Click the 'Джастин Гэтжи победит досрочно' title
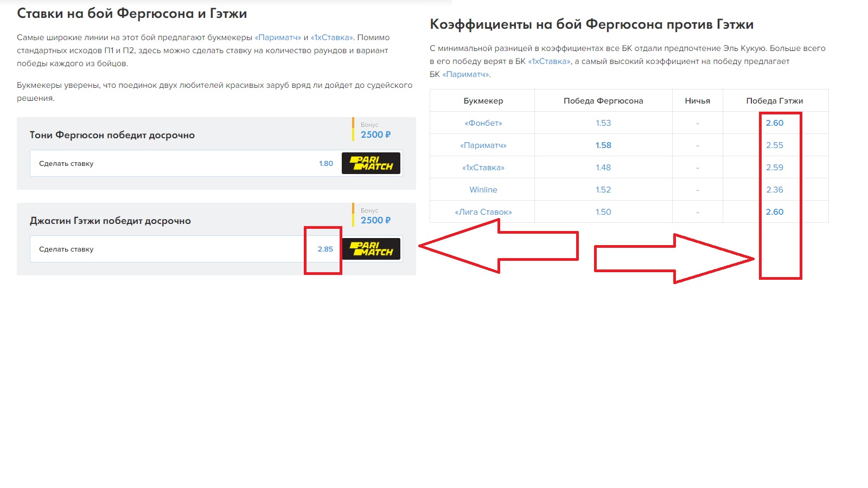The image size is (868, 488). (110, 221)
